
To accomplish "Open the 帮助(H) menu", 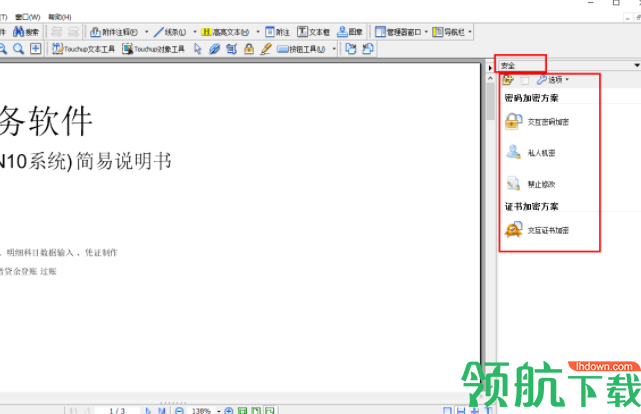I will coord(60,17).
